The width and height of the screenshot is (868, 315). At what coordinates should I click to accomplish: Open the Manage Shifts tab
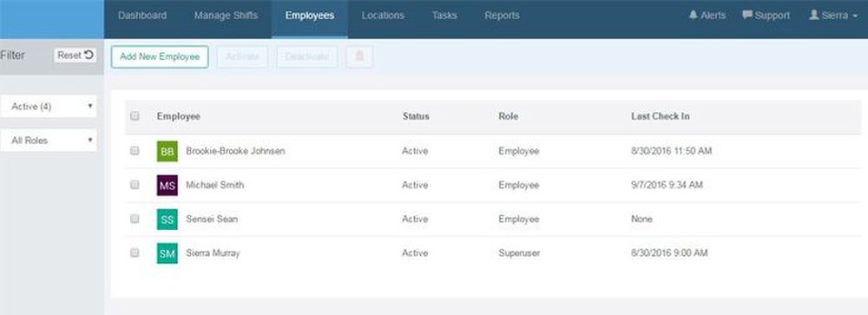226,16
